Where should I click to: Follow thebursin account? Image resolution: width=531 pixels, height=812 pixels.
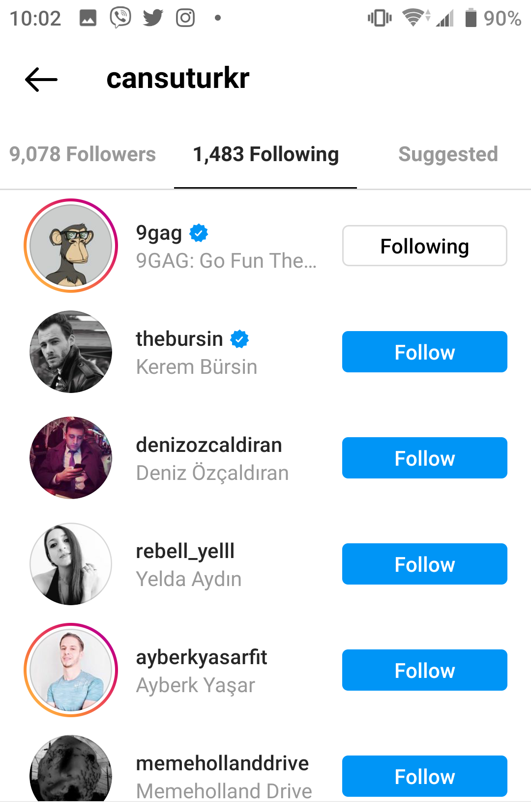[424, 352]
